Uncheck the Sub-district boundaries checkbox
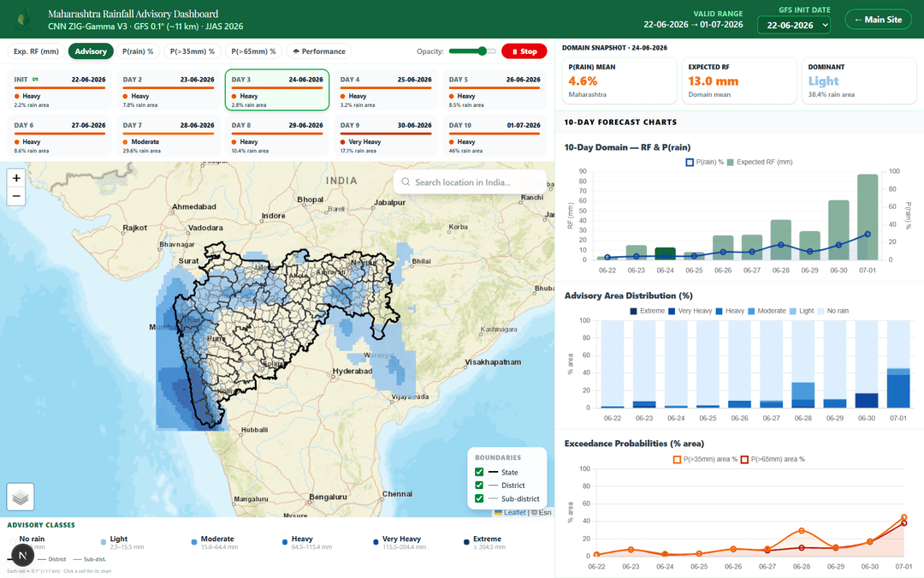 (479, 498)
